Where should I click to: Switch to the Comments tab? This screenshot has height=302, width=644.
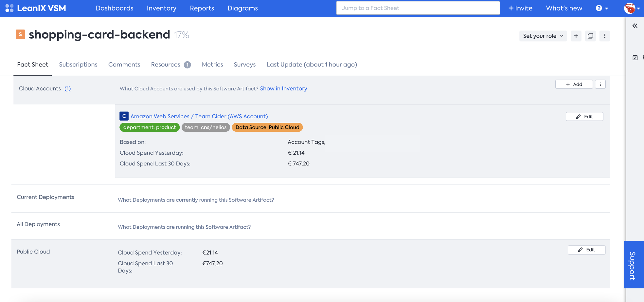click(124, 65)
